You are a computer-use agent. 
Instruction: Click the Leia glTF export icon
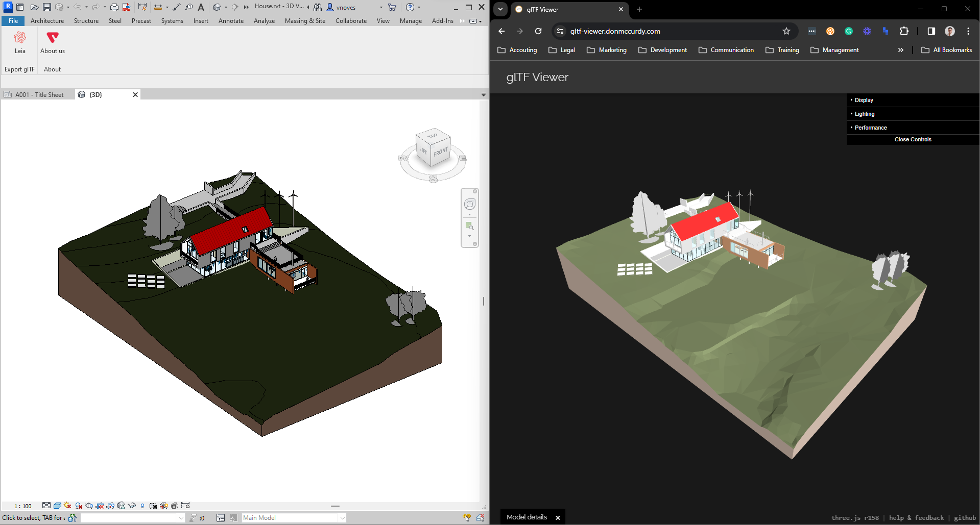tap(20, 38)
